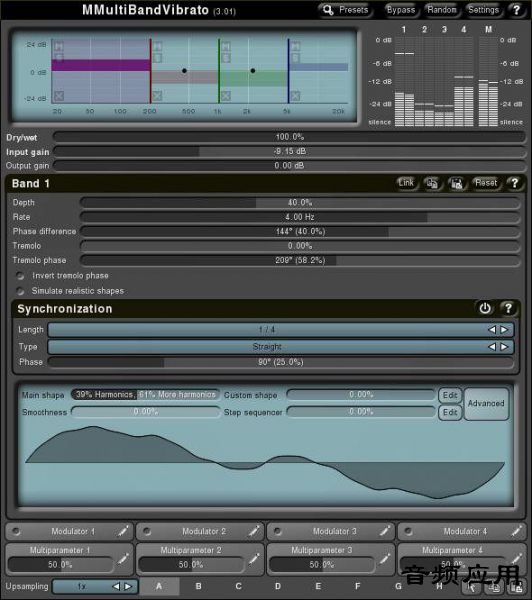Screen dimensions: 532x600
Task: Enable Modulator 1 LED toggle
Action: 16,531
